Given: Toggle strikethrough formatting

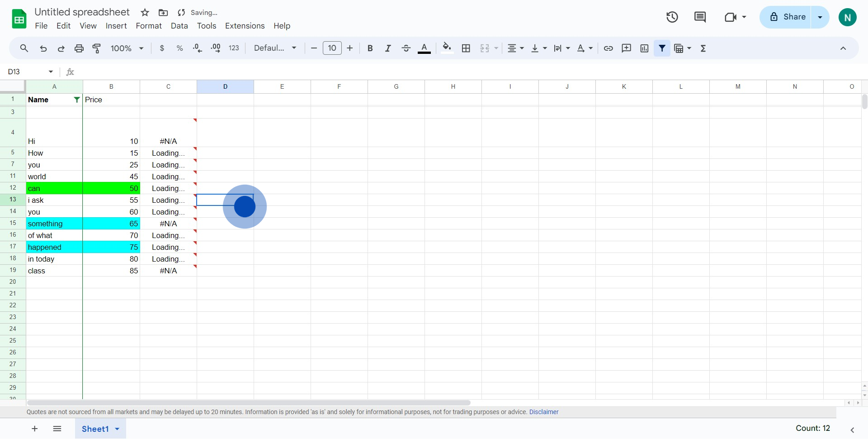Looking at the screenshot, I should pos(406,48).
